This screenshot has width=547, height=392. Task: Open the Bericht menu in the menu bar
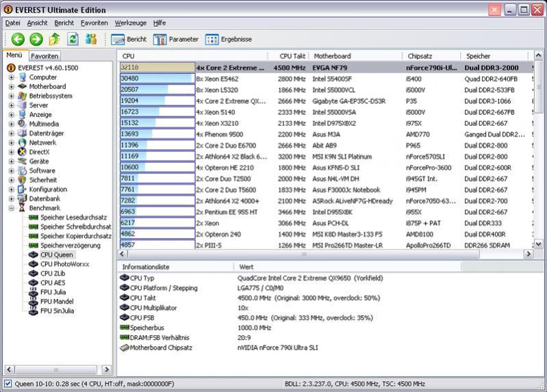[x=64, y=23]
